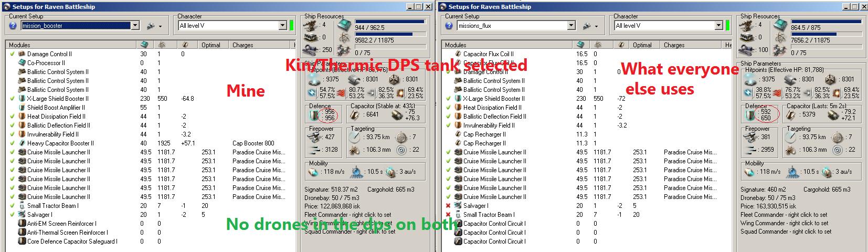Click the speed icon beside 118 m/s in mission_booster window
The width and height of the screenshot is (868, 252).
[314, 172]
